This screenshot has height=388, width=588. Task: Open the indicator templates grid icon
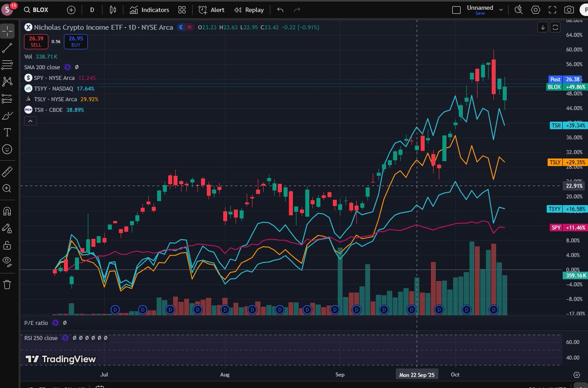(182, 10)
